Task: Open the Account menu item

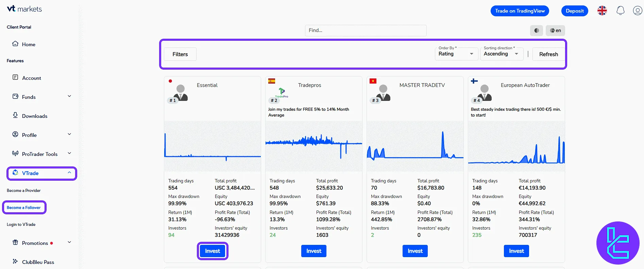Action: click(32, 78)
